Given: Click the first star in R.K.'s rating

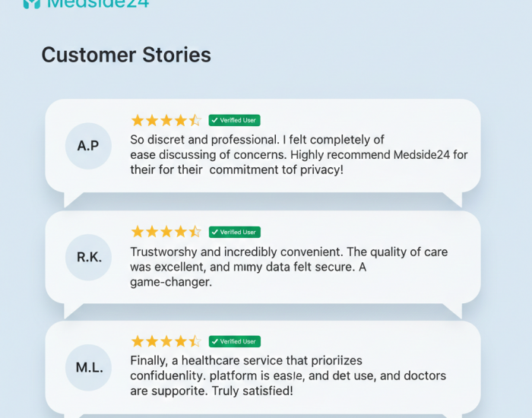Looking at the screenshot, I should point(138,232).
